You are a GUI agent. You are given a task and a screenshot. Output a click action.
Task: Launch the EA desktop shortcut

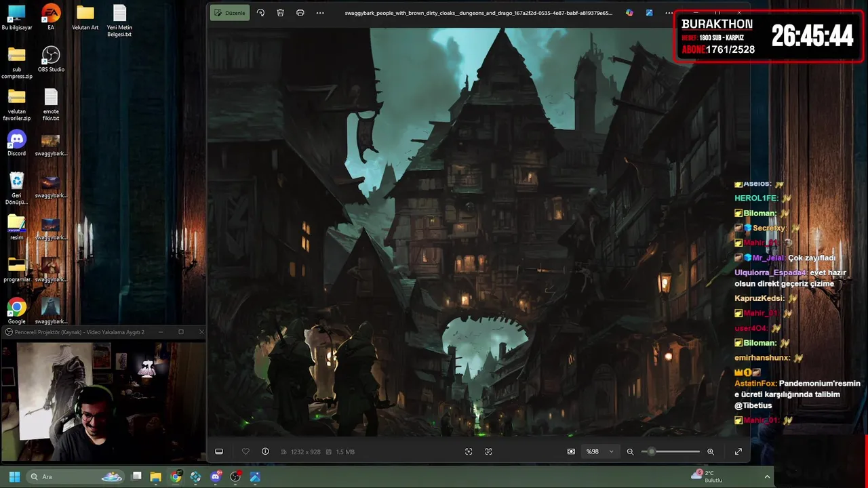(x=51, y=18)
